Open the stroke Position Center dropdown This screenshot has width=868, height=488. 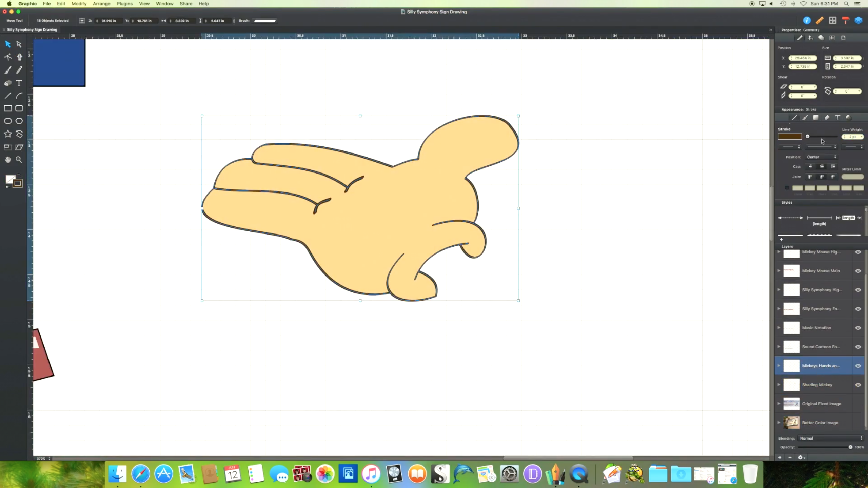click(821, 157)
